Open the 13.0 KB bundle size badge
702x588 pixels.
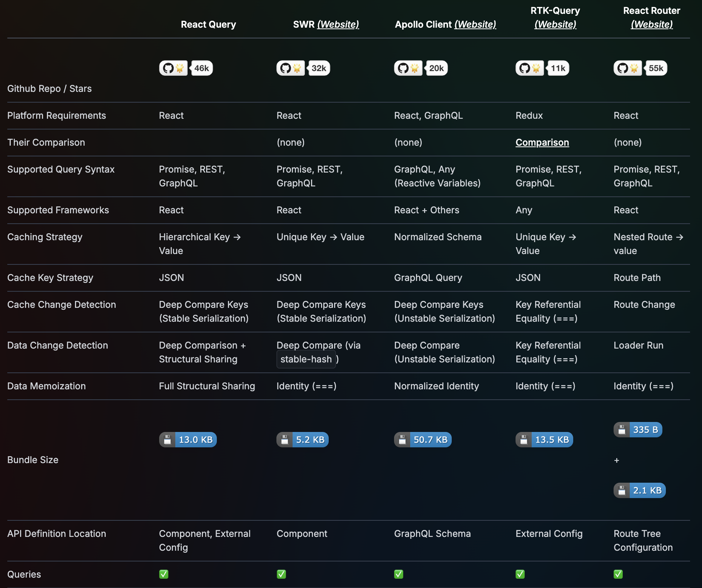pyautogui.click(x=188, y=440)
